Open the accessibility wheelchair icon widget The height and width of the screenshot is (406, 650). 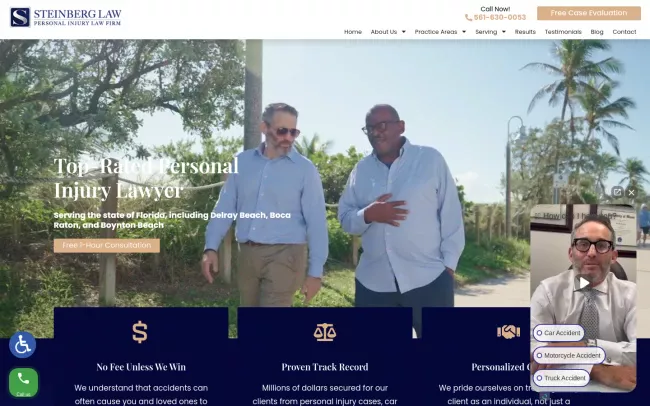coord(22,345)
